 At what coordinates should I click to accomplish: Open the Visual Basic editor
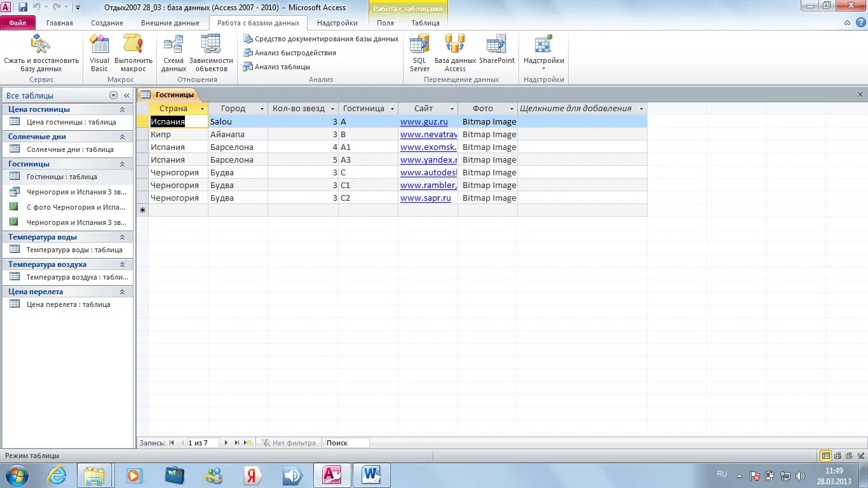pos(99,53)
